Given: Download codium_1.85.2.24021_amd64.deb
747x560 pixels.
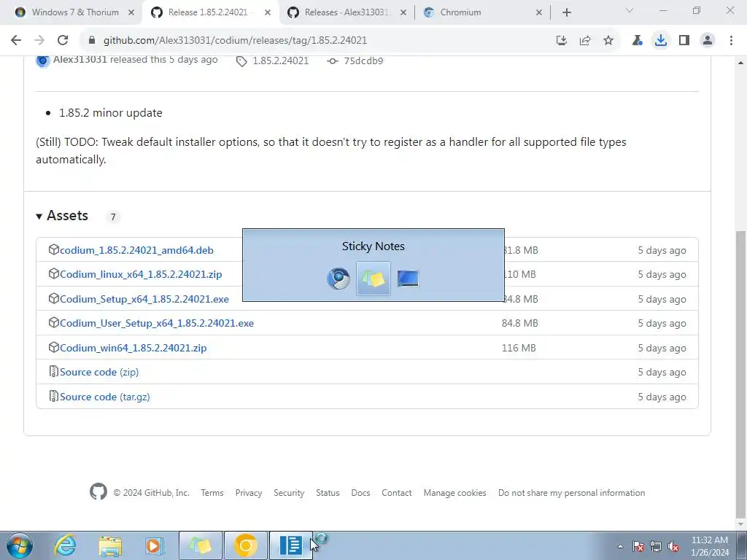Looking at the screenshot, I should pos(136,250).
